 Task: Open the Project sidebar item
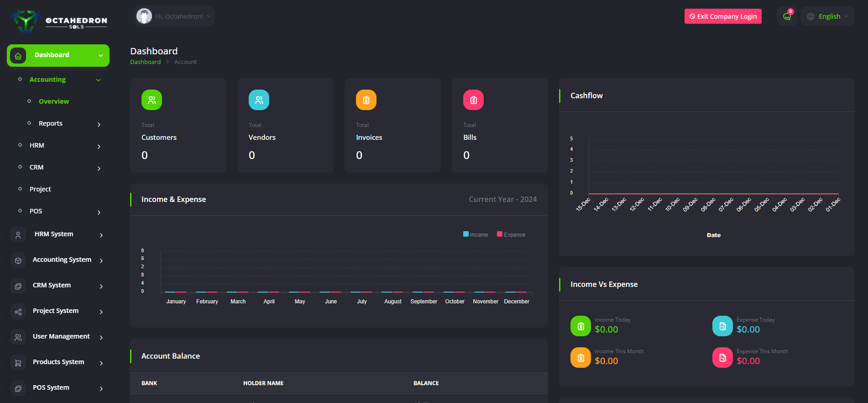tap(40, 189)
